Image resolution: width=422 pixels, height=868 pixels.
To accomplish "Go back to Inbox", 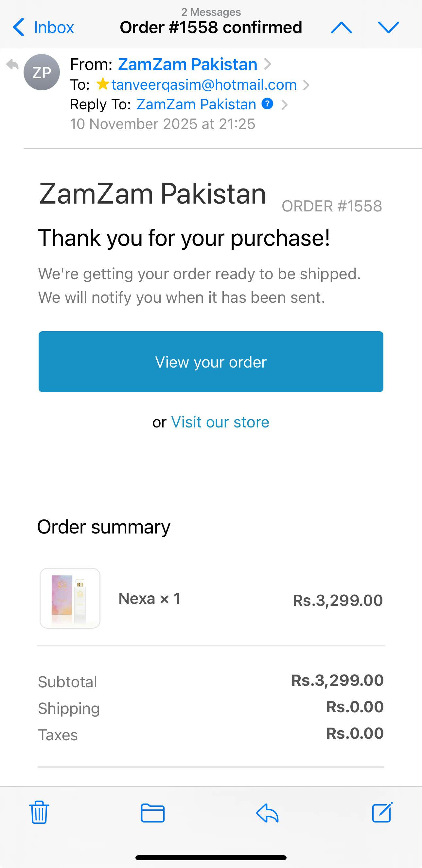I will pos(44,27).
